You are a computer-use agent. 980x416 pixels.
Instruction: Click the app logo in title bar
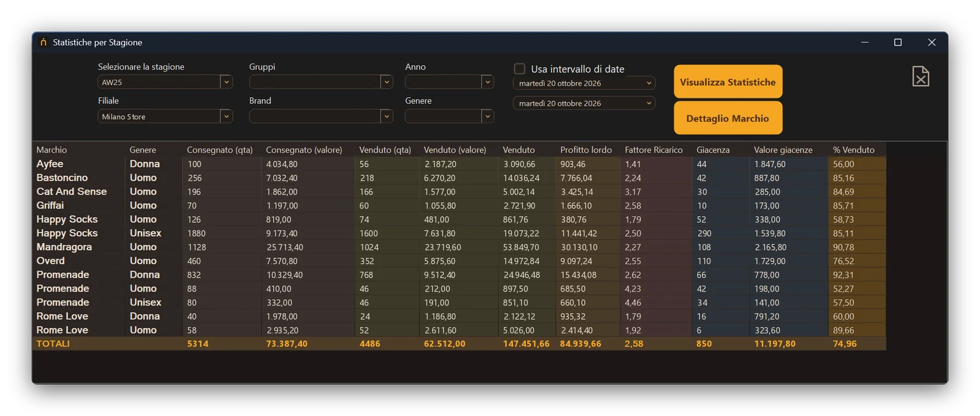(43, 42)
